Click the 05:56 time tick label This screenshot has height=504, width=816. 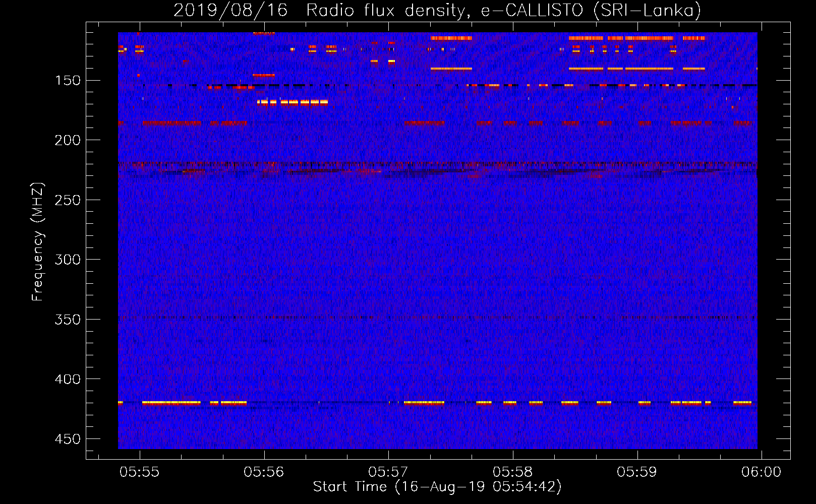pyautogui.click(x=264, y=472)
